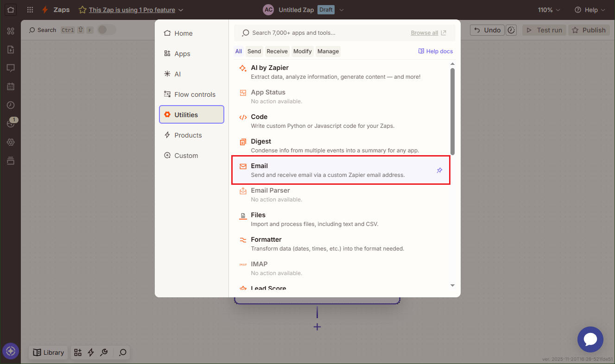Select the Digest app icon

[x=243, y=142]
